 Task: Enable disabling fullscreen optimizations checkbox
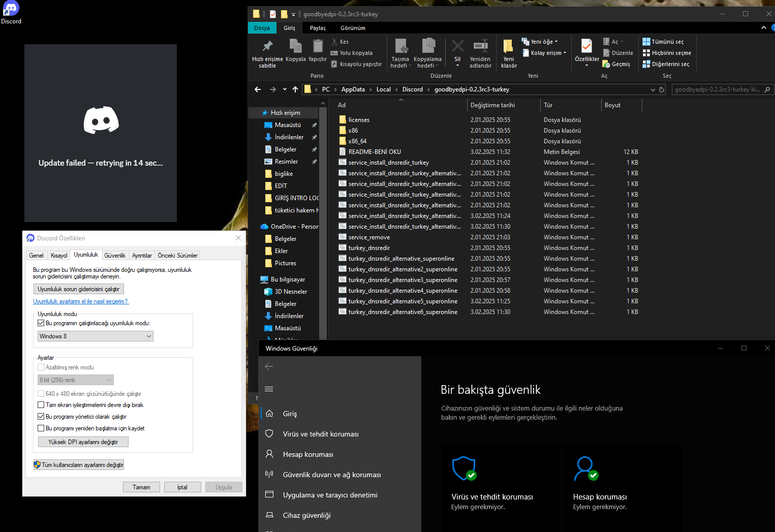41,405
